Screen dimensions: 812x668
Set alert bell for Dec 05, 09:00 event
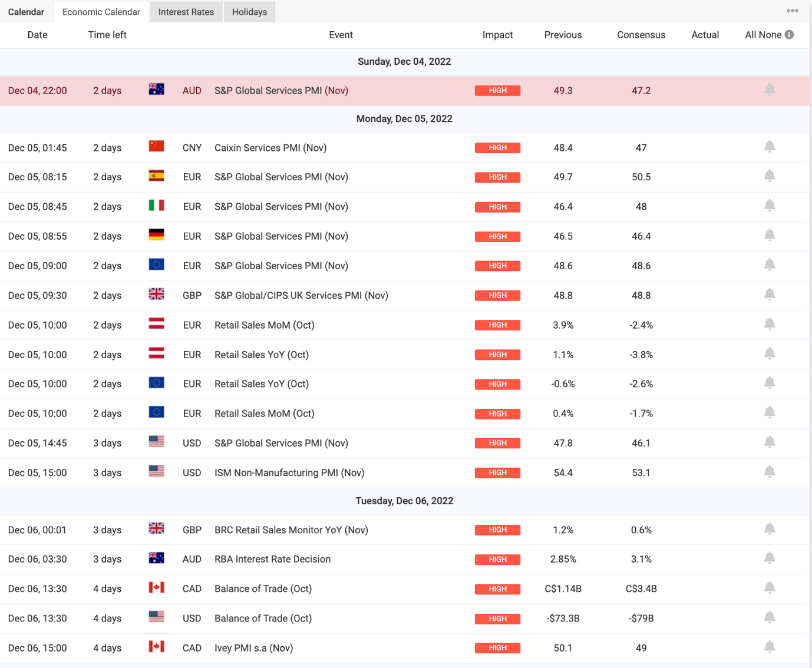(x=770, y=265)
